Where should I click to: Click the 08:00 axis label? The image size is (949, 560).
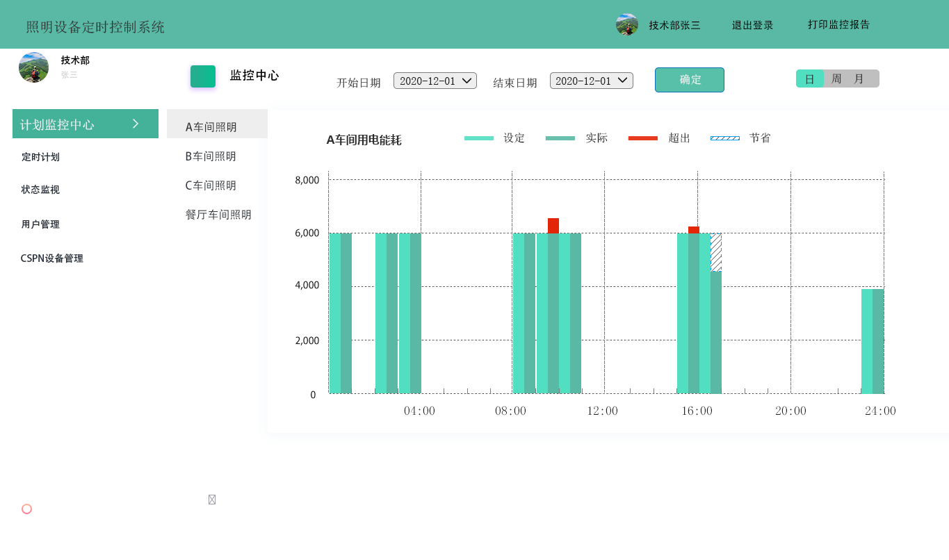click(510, 411)
